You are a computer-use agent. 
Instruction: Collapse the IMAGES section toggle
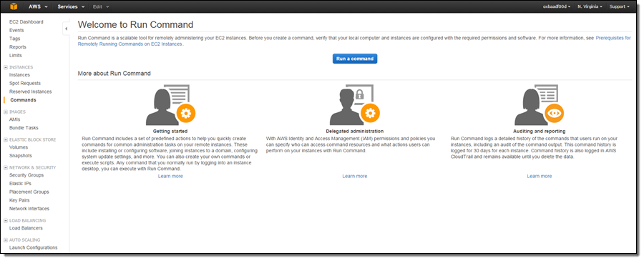(x=6, y=112)
